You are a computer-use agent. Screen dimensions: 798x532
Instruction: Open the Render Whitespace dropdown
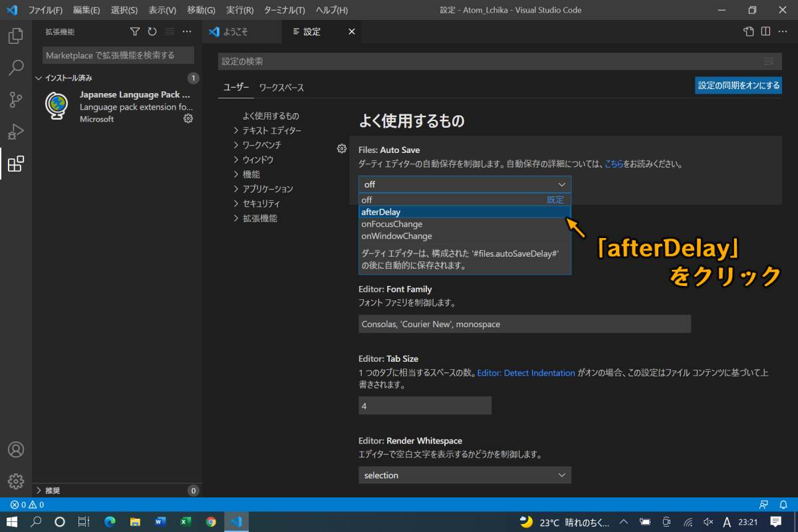[464, 475]
